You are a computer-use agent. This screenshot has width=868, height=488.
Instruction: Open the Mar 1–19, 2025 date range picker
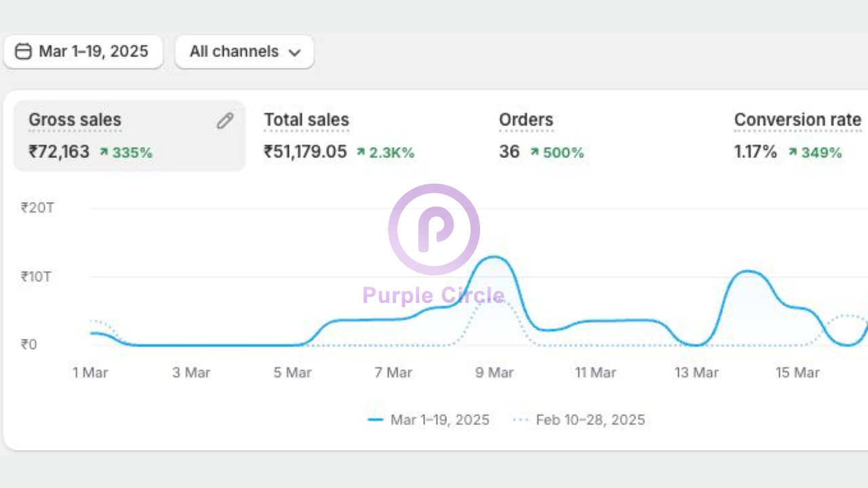click(x=83, y=52)
